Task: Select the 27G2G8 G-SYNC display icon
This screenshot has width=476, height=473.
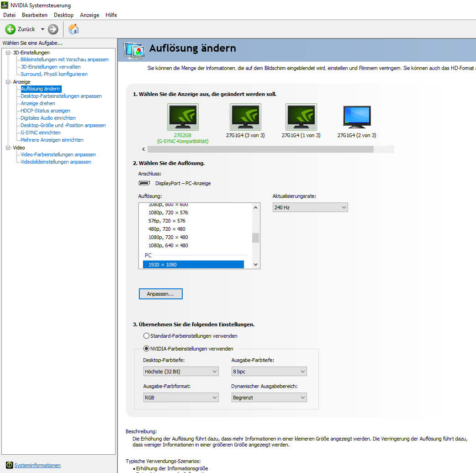Action: [183, 117]
